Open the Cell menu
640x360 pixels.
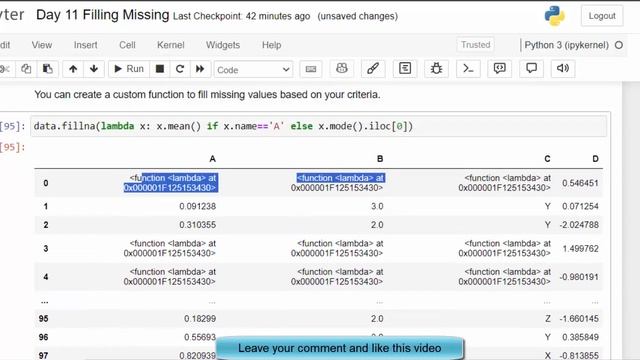pos(127,45)
